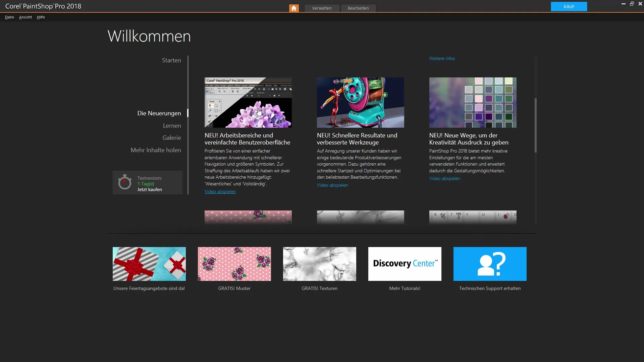Open the PaintShop Pro workspace thumbnail
This screenshot has width=644, height=362.
coord(248,103)
